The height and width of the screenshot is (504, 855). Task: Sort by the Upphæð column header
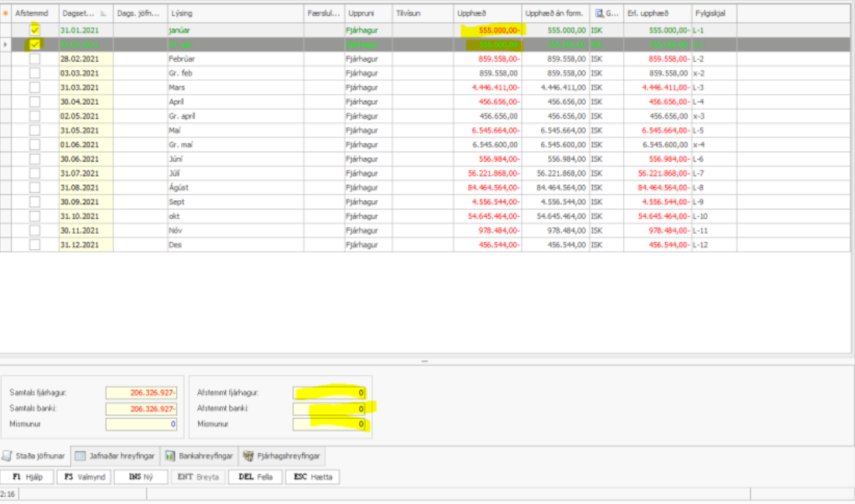[487, 14]
